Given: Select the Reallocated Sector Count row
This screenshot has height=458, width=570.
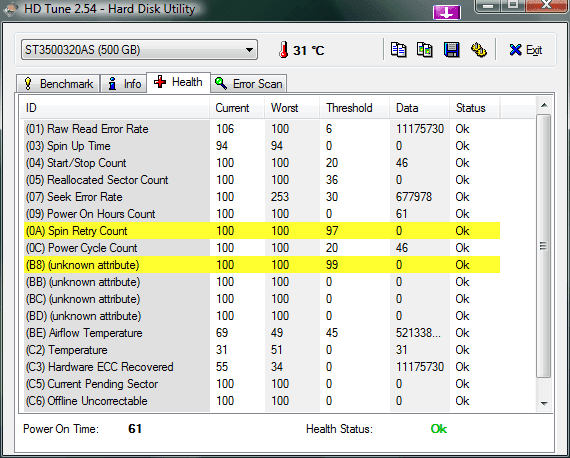Looking at the screenshot, I should point(262,180).
